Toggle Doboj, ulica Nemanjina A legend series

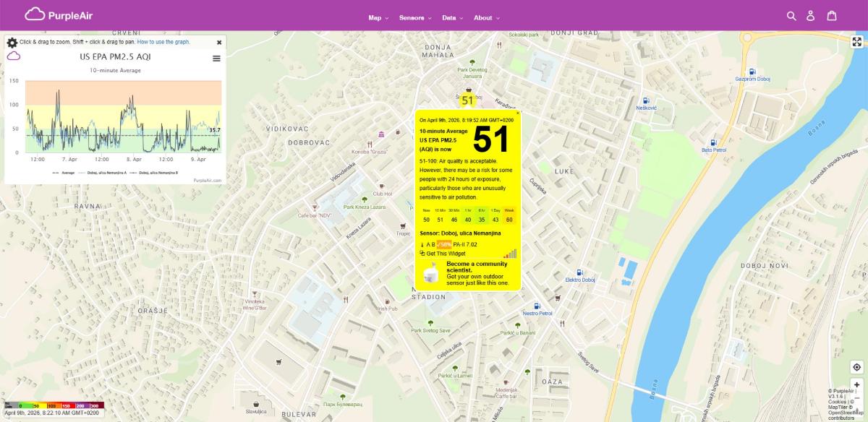[106, 173]
